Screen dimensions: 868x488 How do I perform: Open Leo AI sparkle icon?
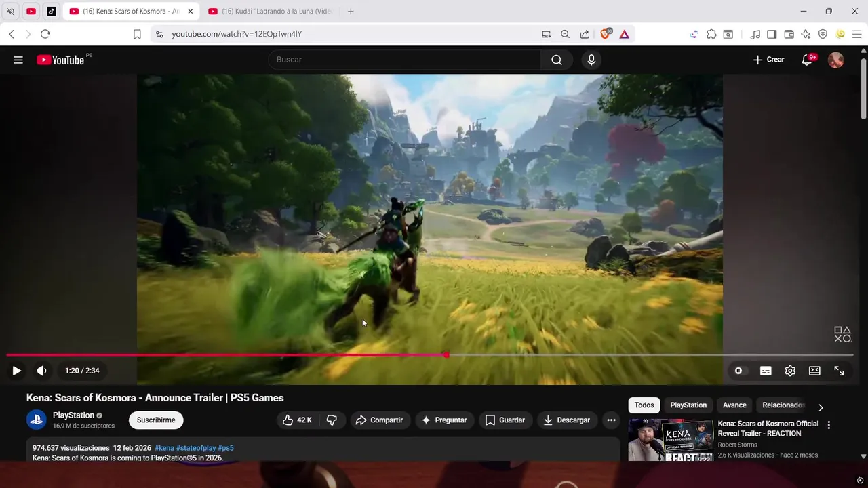pyautogui.click(x=806, y=34)
